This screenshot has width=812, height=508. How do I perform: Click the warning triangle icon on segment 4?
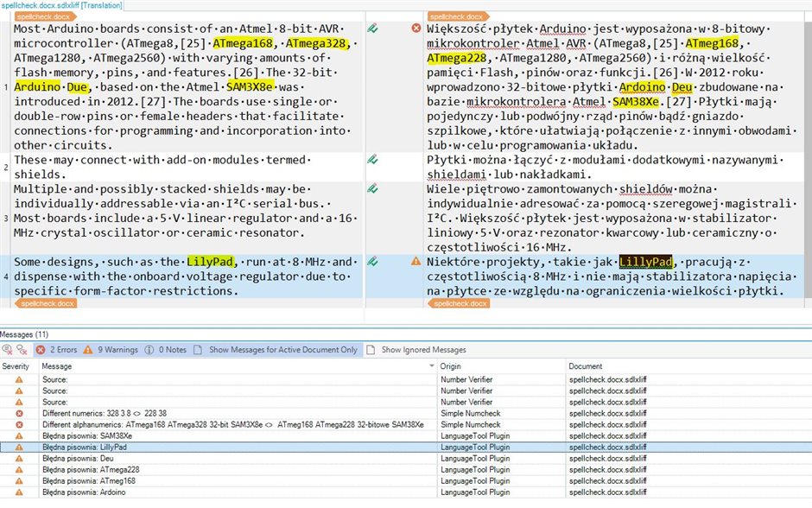click(x=413, y=260)
